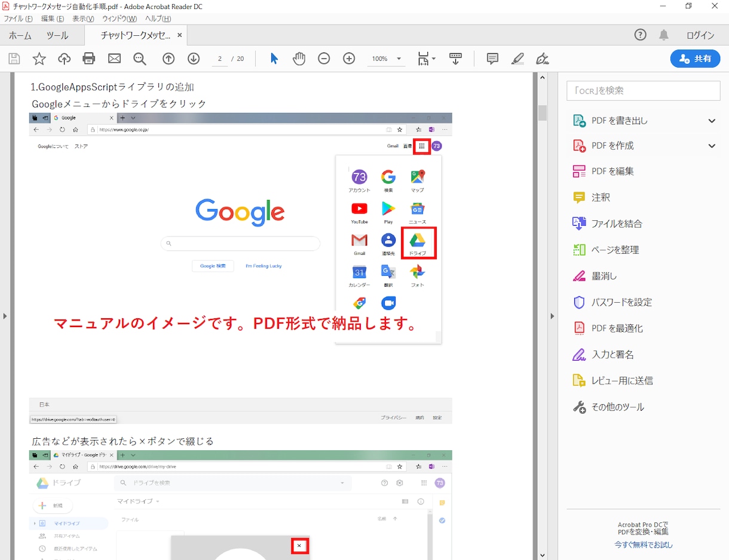Click the scrolling mode read icon

(x=456, y=59)
